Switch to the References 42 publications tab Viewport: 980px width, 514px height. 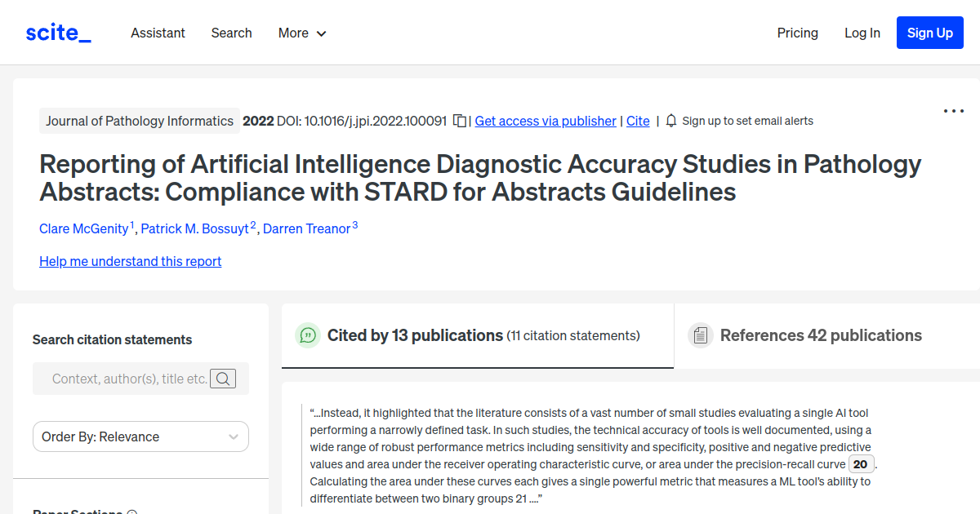(x=821, y=335)
